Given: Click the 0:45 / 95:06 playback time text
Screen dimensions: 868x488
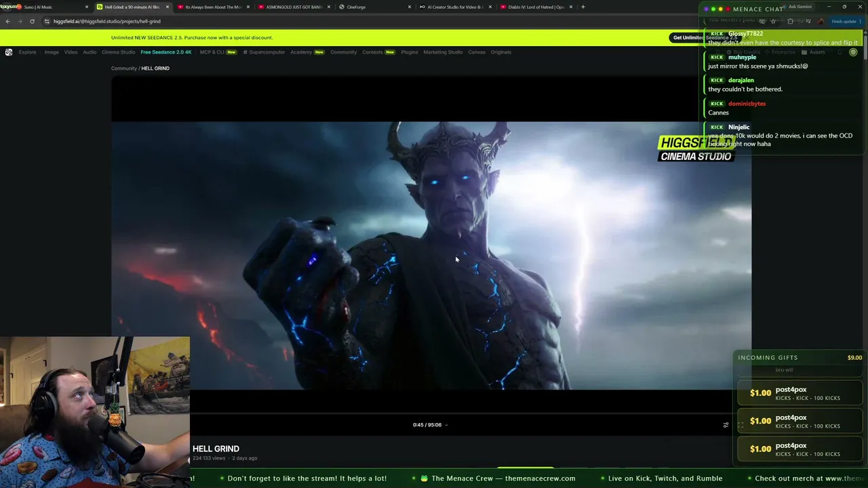Looking at the screenshot, I should click(427, 425).
